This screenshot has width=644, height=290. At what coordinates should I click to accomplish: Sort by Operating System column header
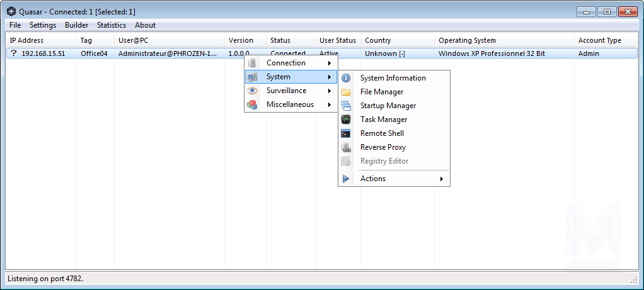pyautogui.click(x=467, y=40)
